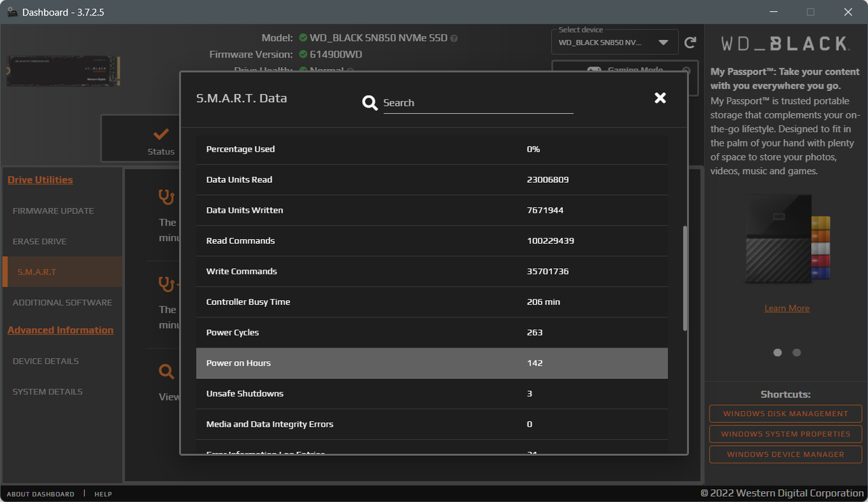Screen dimensions: 868x502
Task: Click the Learn More link for My Passport
Action: [x=787, y=308]
